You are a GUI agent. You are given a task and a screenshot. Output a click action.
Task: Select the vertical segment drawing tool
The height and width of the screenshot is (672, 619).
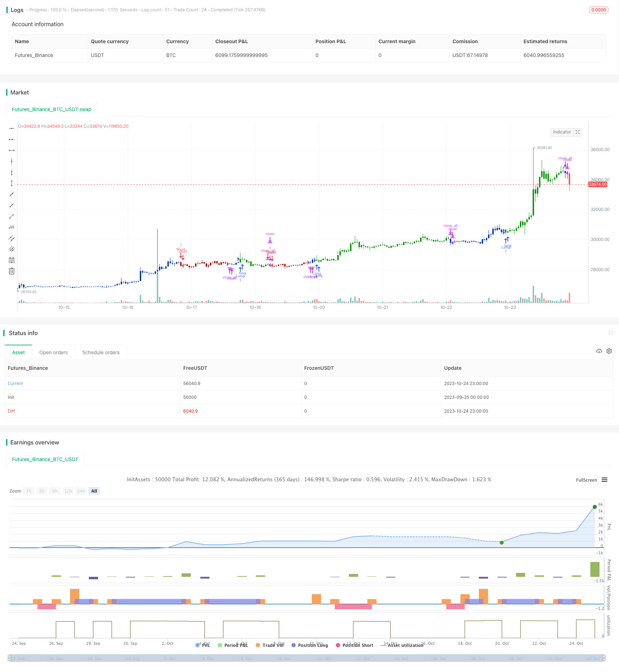pos(12,183)
